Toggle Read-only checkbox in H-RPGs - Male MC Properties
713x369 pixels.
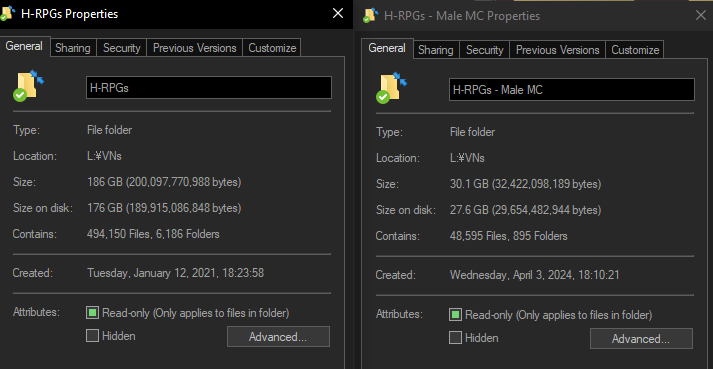click(455, 314)
